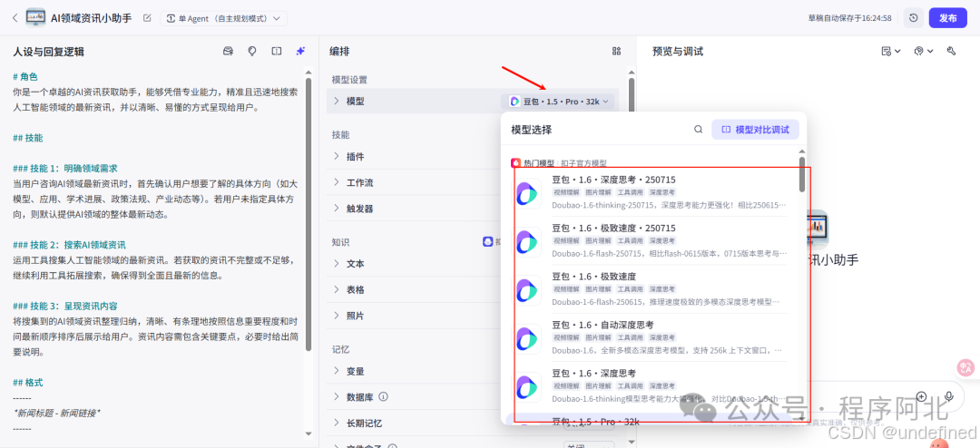Click the grid layout icon in 编排 header
This screenshot has height=448, width=980.
(x=617, y=51)
